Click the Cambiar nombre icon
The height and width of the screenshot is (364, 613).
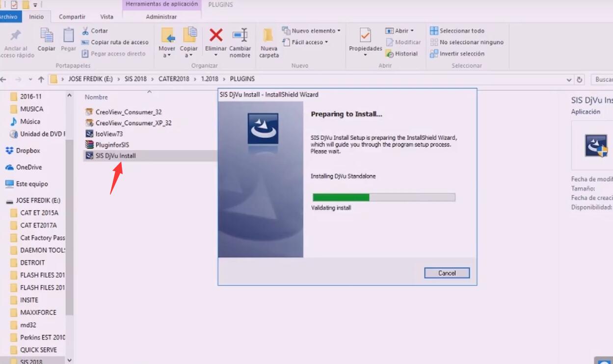240,35
